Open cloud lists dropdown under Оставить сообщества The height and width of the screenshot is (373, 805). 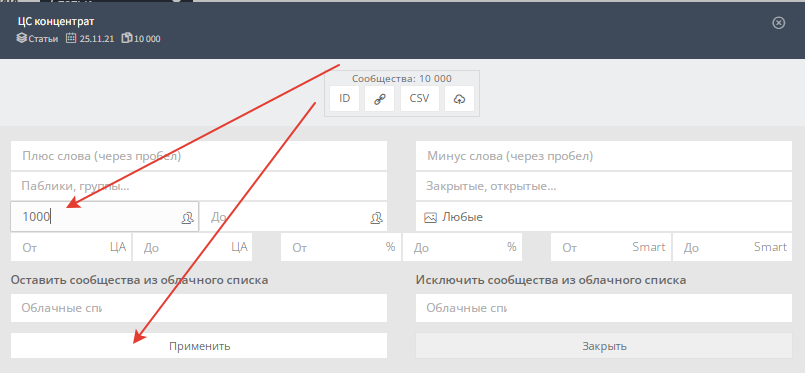(199, 308)
